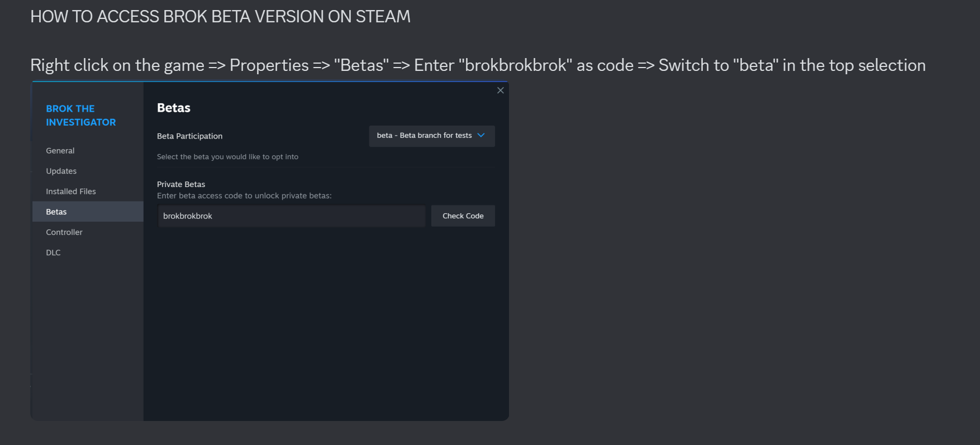Focus the beta access code input field

[292, 216]
